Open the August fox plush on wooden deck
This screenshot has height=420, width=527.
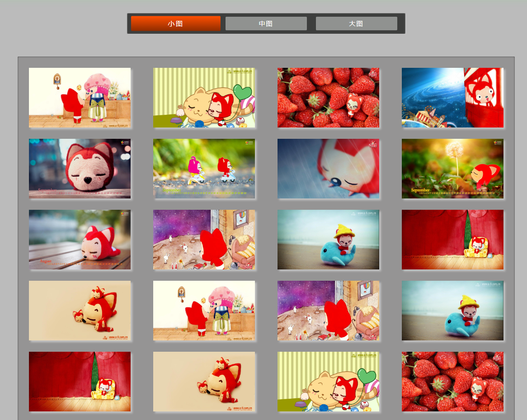[x=80, y=240]
